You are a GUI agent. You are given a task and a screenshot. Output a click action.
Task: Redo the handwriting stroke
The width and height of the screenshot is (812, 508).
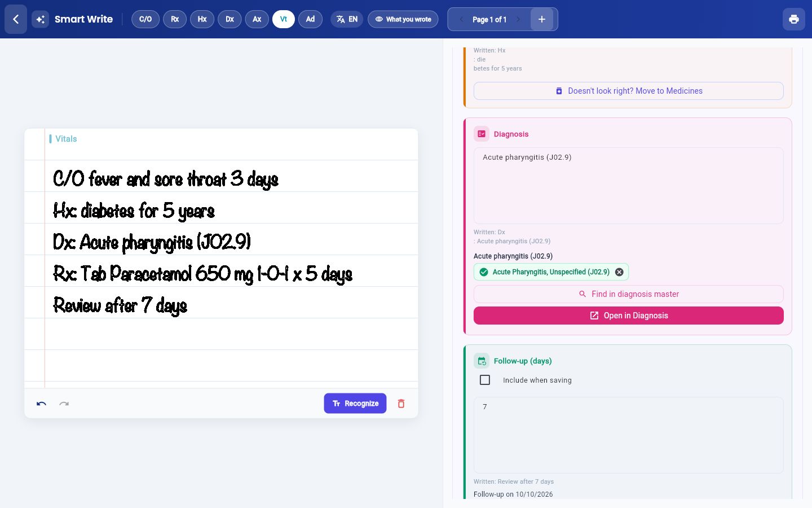pos(64,404)
